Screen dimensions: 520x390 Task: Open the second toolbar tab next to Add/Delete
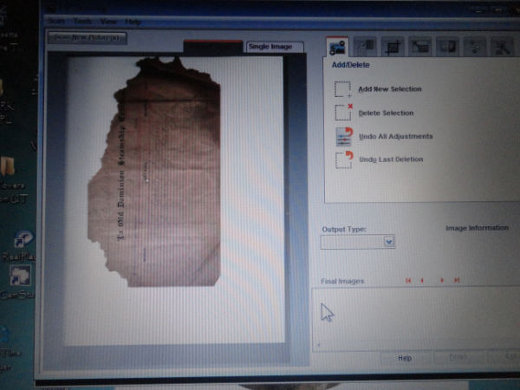tap(365, 47)
